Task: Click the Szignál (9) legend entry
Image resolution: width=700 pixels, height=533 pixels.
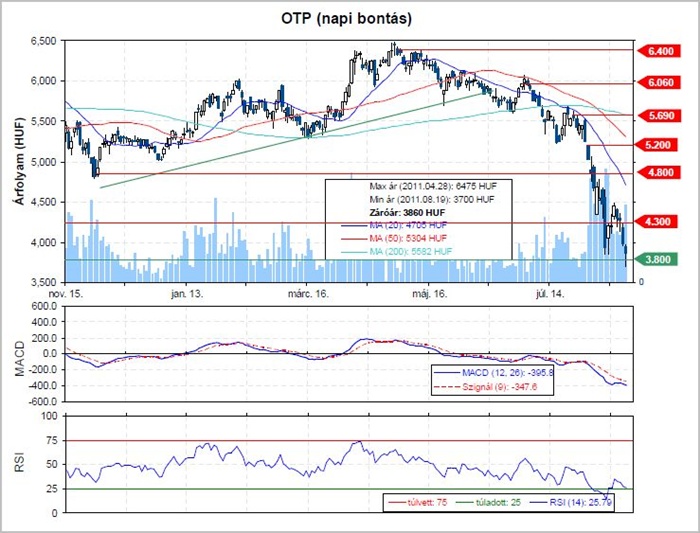Action: [x=486, y=387]
